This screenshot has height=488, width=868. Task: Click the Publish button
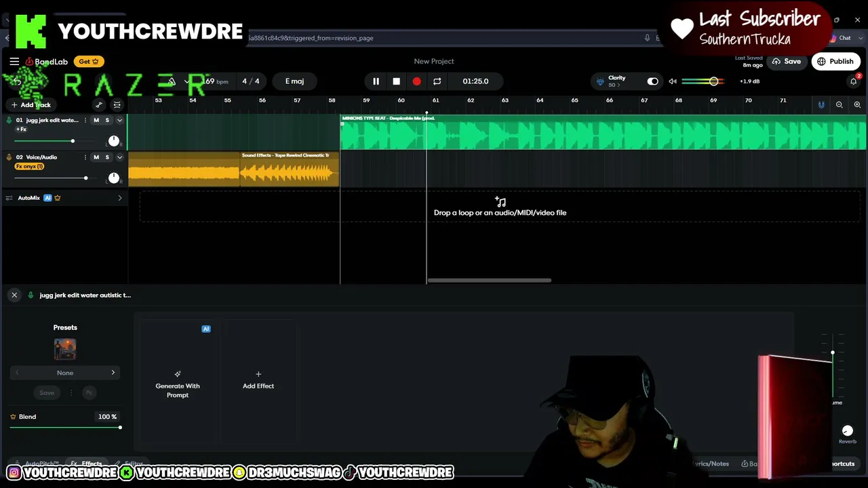click(x=835, y=62)
